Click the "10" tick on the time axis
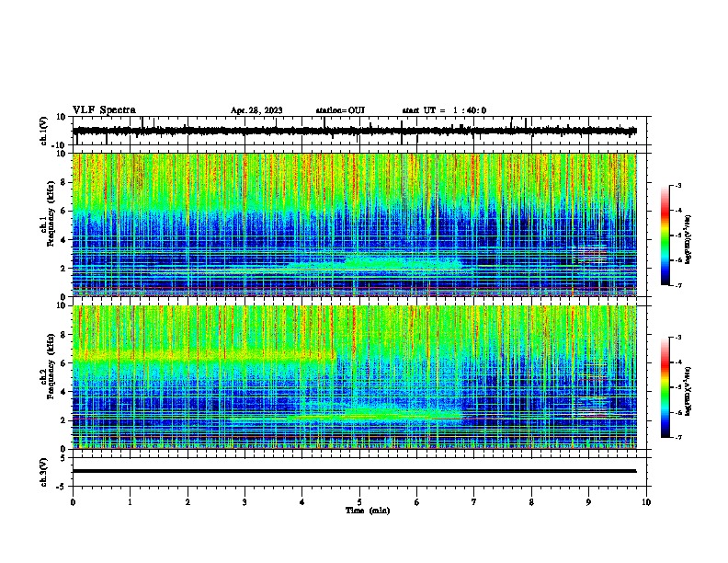Screen dimensions: 728x563 click(646, 502)
